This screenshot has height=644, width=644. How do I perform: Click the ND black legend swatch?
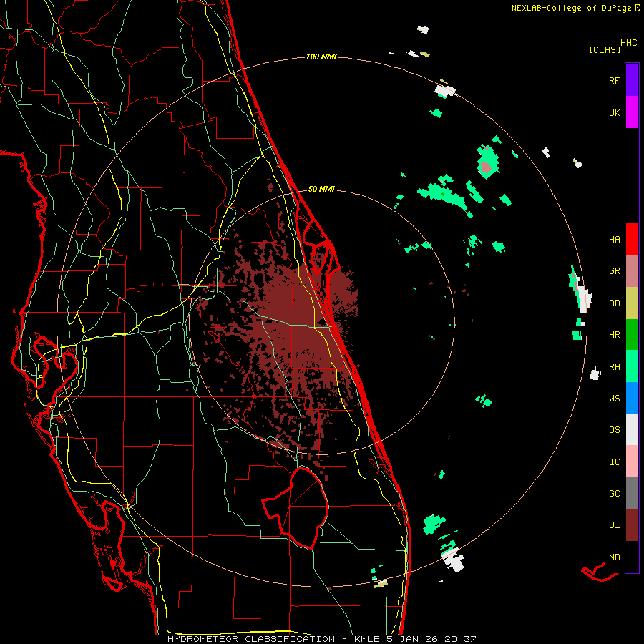632,557
